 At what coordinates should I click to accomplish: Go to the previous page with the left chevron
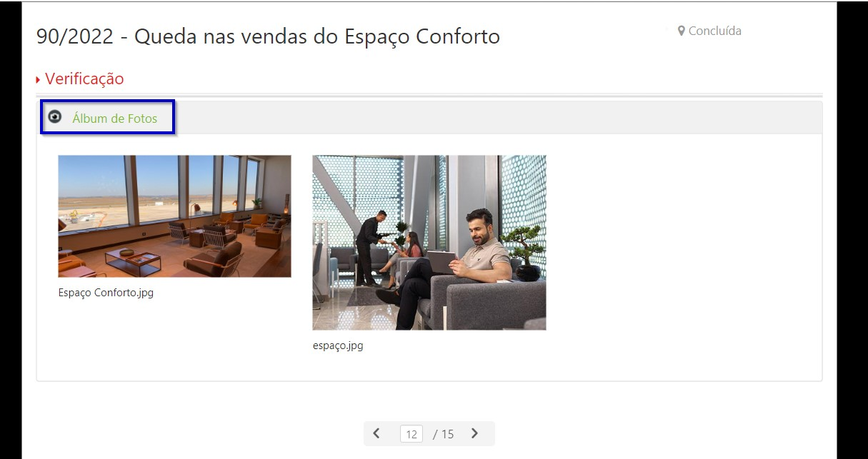pyautogui.click(x=376, y=433)
